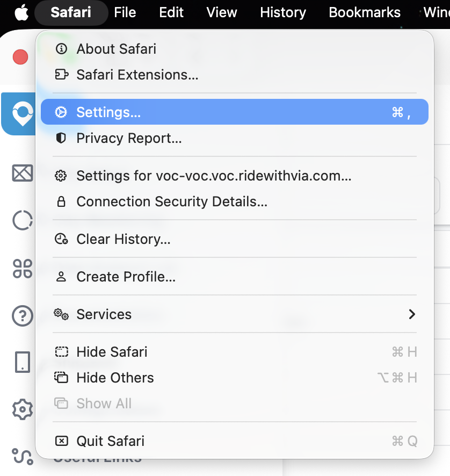The height and width of the screenshot is (476, 450).
Task: Select the partial circle loading icon in sidebar
Action: [23, 220]
